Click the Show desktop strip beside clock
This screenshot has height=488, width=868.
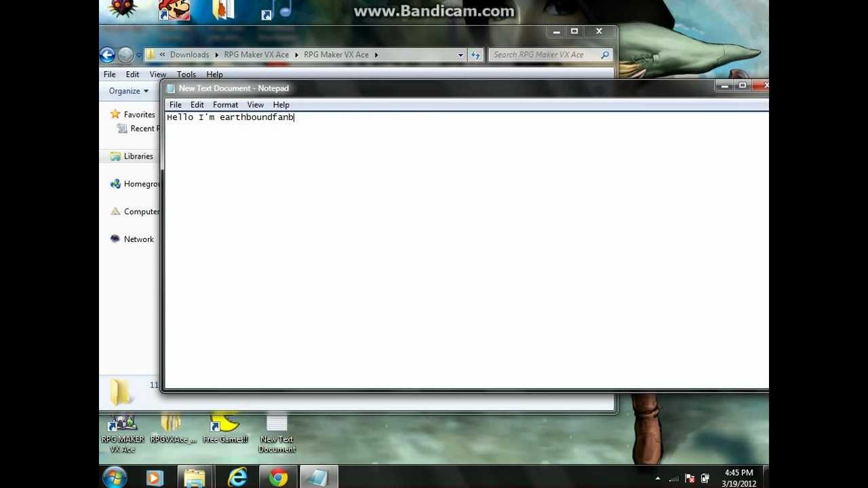tap(766, 477)
